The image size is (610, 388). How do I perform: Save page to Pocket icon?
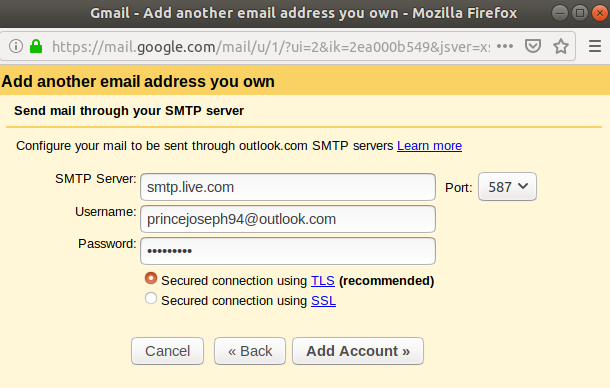[x=533, y=46]
